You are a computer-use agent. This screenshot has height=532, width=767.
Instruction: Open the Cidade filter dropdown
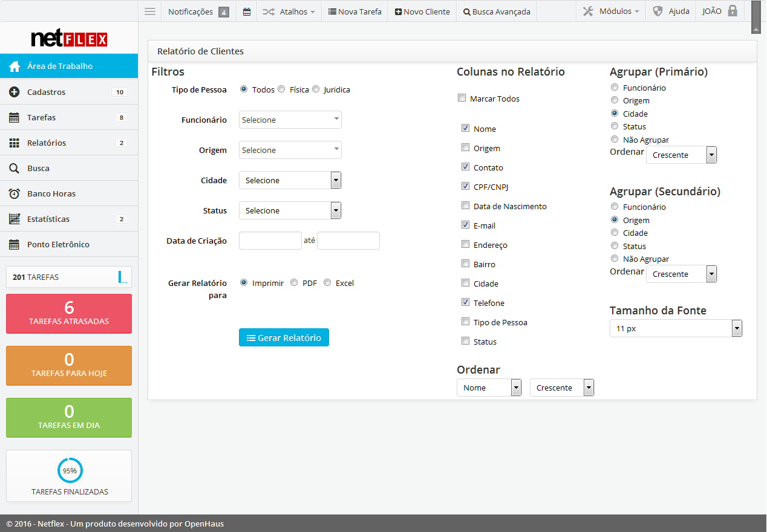290,180
